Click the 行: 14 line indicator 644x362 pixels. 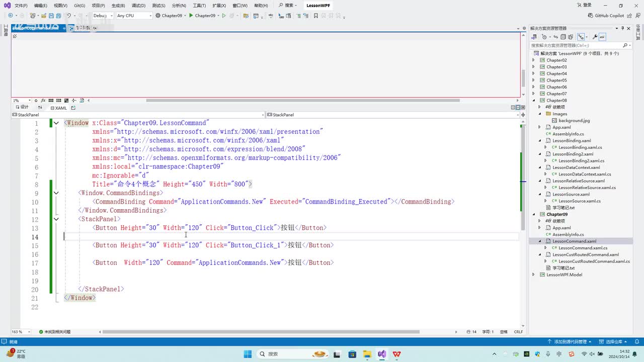coord(471,332)
